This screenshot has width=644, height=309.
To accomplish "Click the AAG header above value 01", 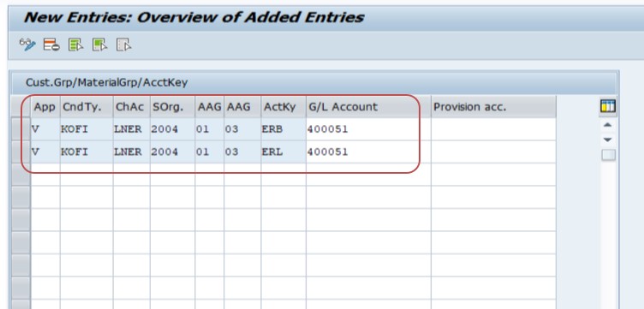I will [x=210, y=107].
